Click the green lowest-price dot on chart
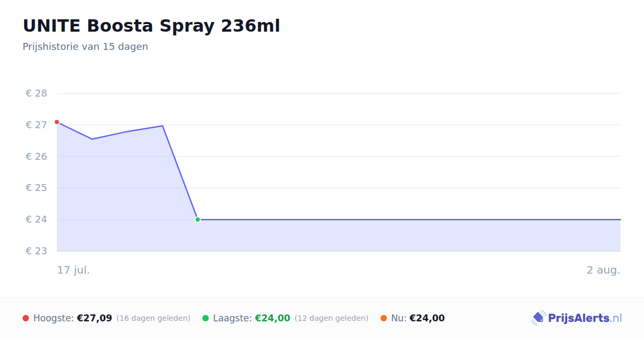Image resolution: width=644 pixels, height=338 pixels. pos(197,219)
